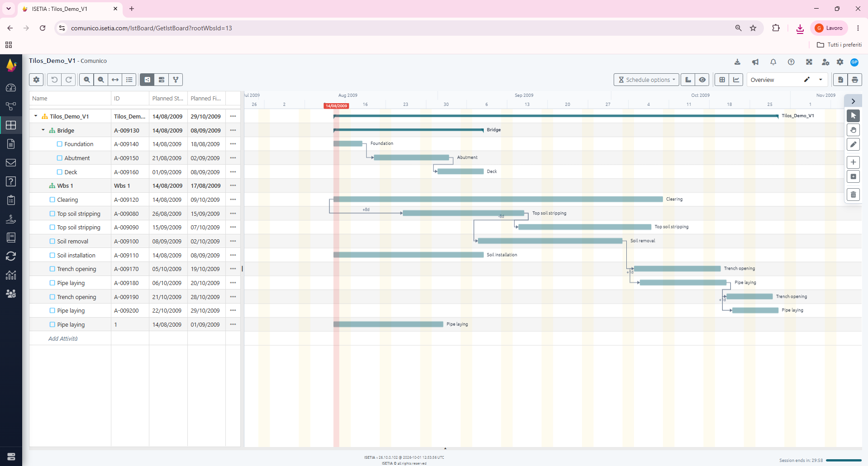Viewport: 868px width, 466px height.
Task: Click the undo arrow in the Gantt toolbar
Action: click(x=54, y=80)
